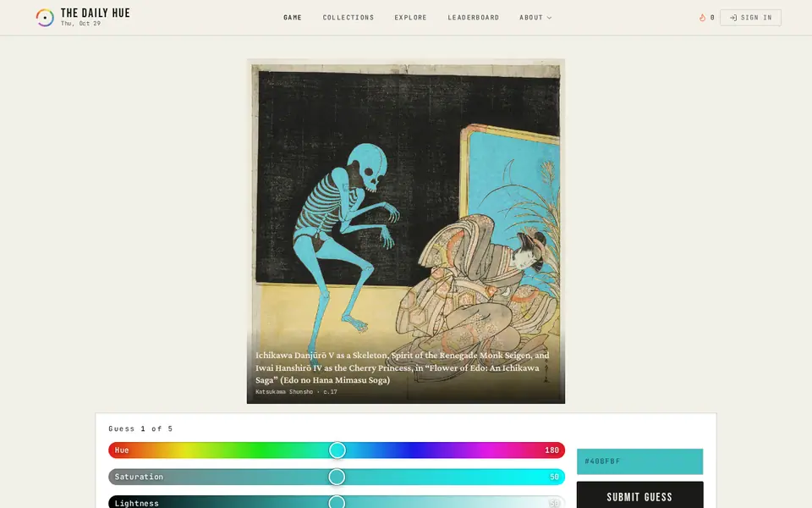812x508 pixels.
Task: Click The Daily Hue title text
Action: 96,13
